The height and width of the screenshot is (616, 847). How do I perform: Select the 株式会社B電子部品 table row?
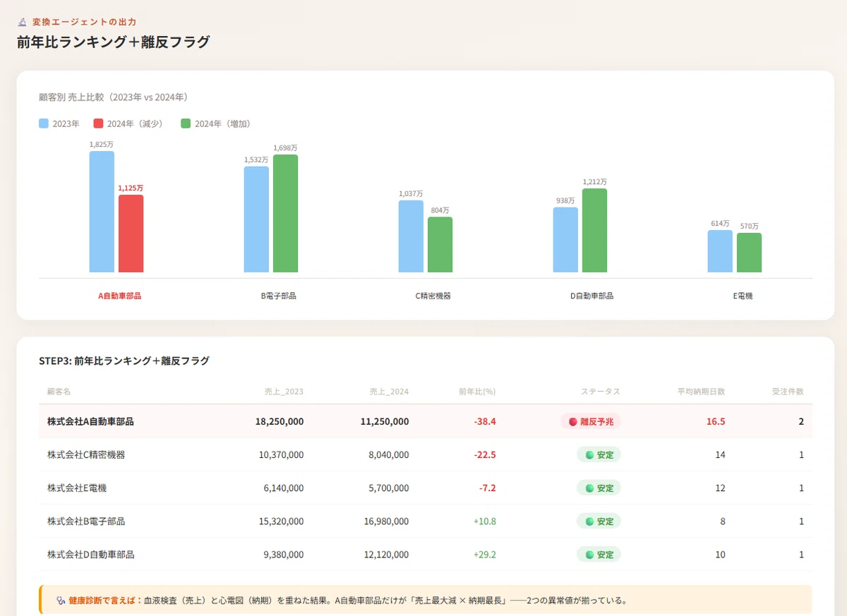(x=426, y=521)
